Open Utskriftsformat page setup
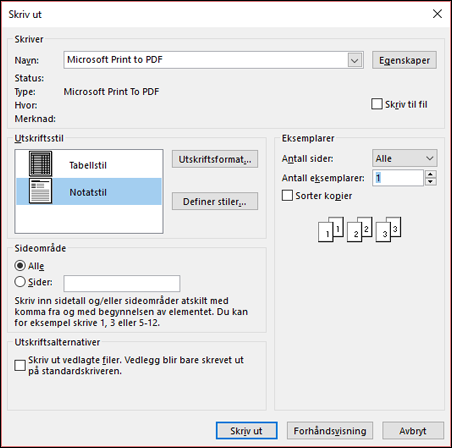 (215, 159)
